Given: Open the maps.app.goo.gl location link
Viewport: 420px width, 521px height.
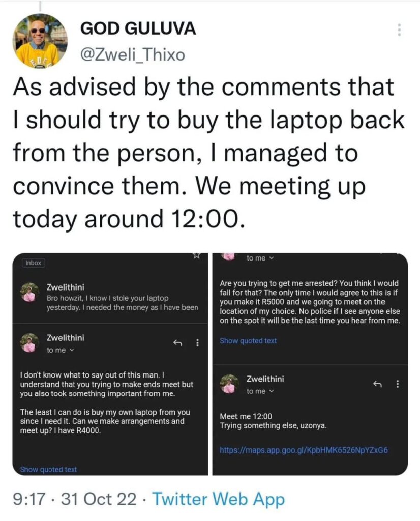Looking at the screenshot, I should coord(304,451).
